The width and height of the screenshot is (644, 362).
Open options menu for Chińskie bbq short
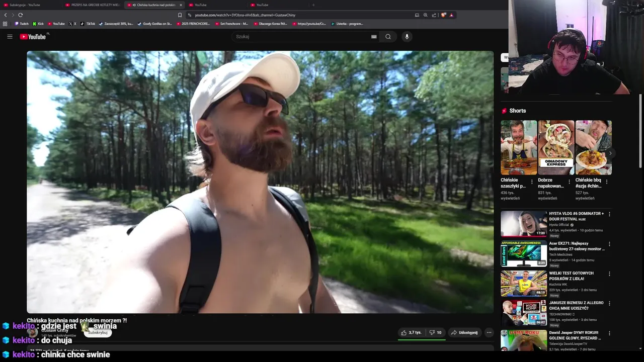607,182
